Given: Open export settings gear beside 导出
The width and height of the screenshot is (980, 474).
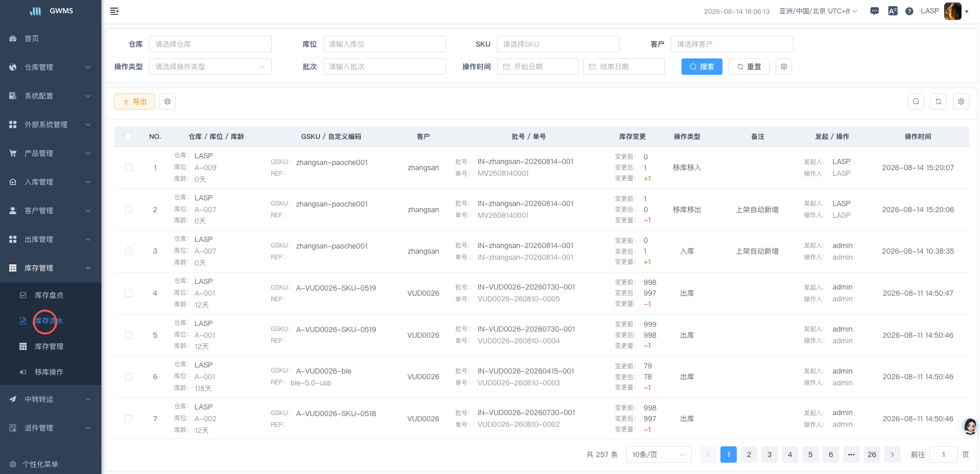Looking at the screenshot, I should 167,101.
